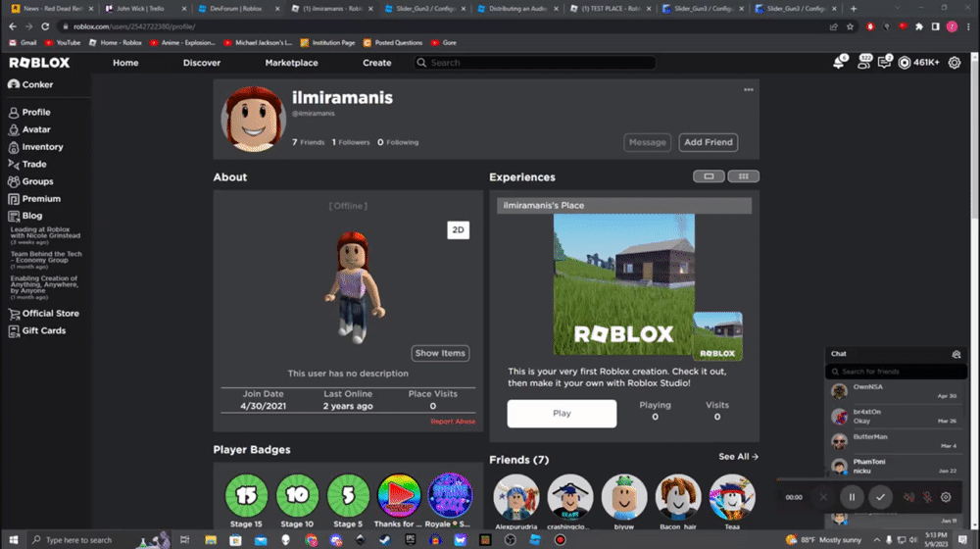The width and height of the screenshot is (980, 549).
Task: Click the Roblox logo in the header
Action: [x=39, y=63]
